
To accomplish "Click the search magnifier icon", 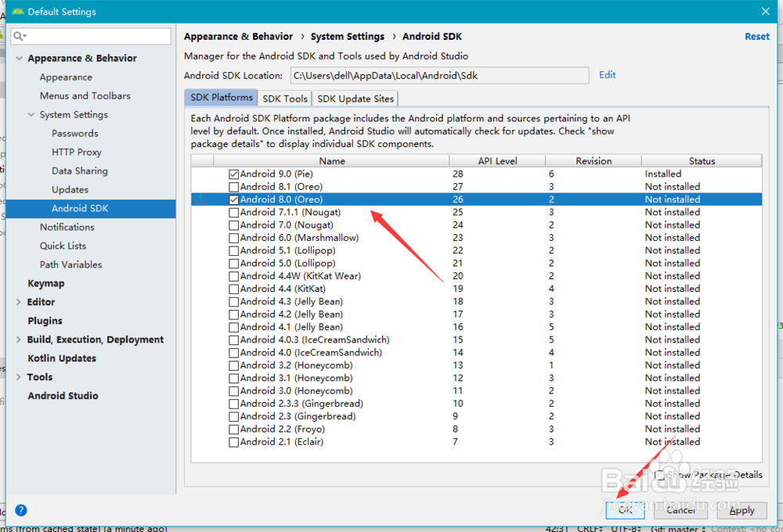I will (20, 36).
